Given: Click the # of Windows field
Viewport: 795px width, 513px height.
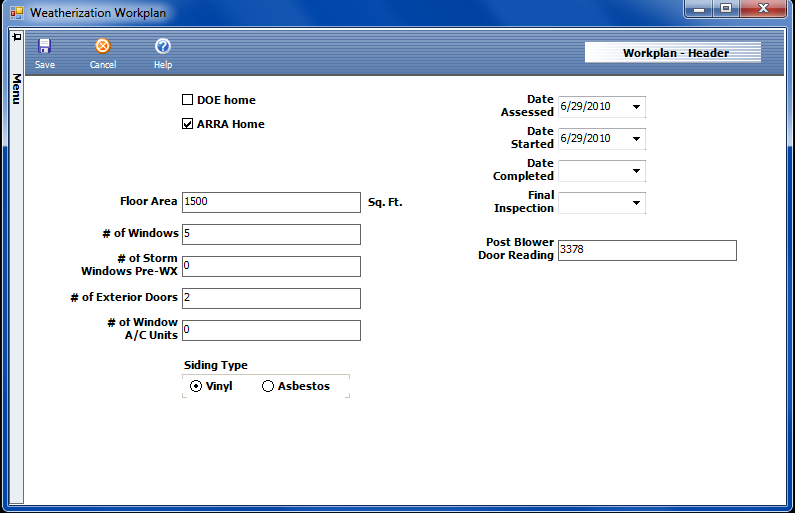Looking at the screenshot, I should [x=270, y=234].
